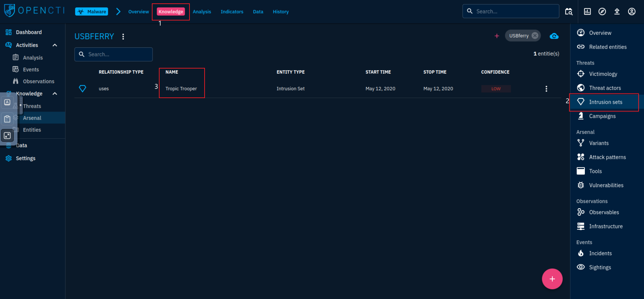Open the Data tab in top bar
The image size is (644, 299).
[258, 11]
